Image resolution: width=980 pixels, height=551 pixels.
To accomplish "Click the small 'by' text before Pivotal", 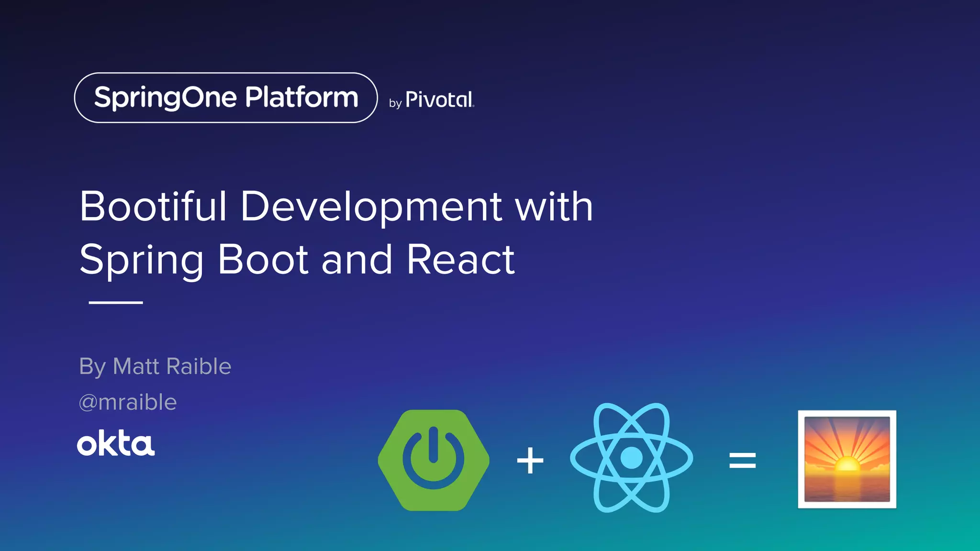I will pyautogui.click(x=395, y=103).
